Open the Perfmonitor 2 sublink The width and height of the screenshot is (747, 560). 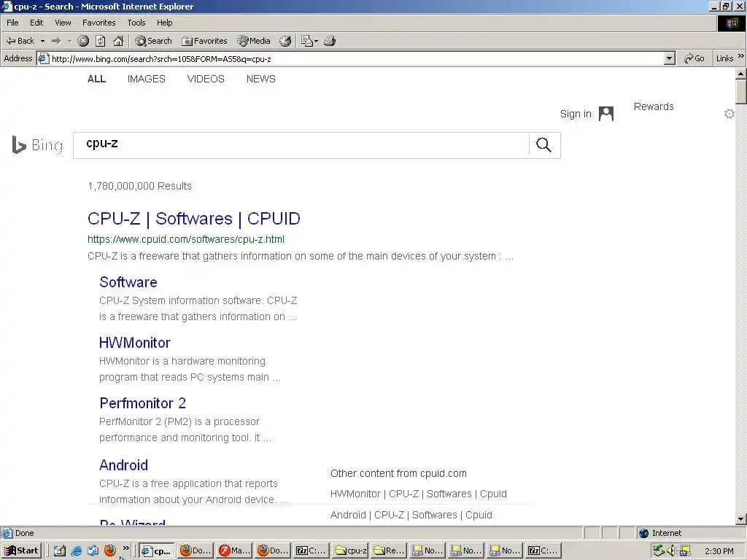[x=142, y=403]
